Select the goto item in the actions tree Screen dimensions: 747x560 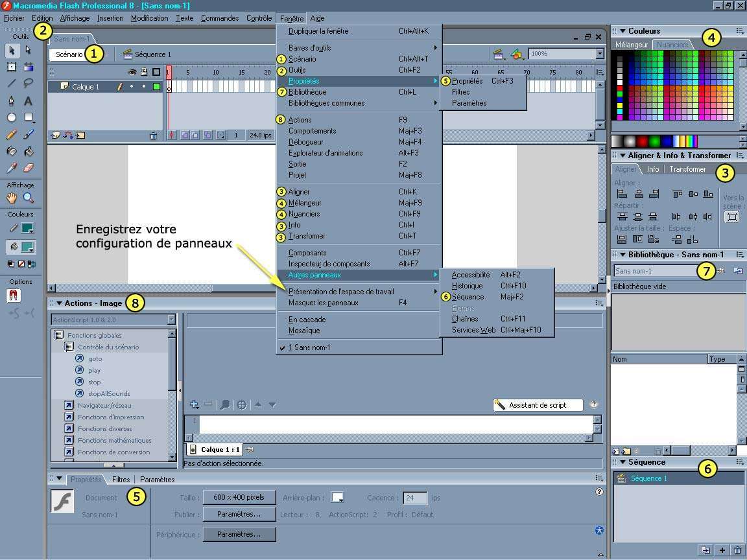[95, 359]
